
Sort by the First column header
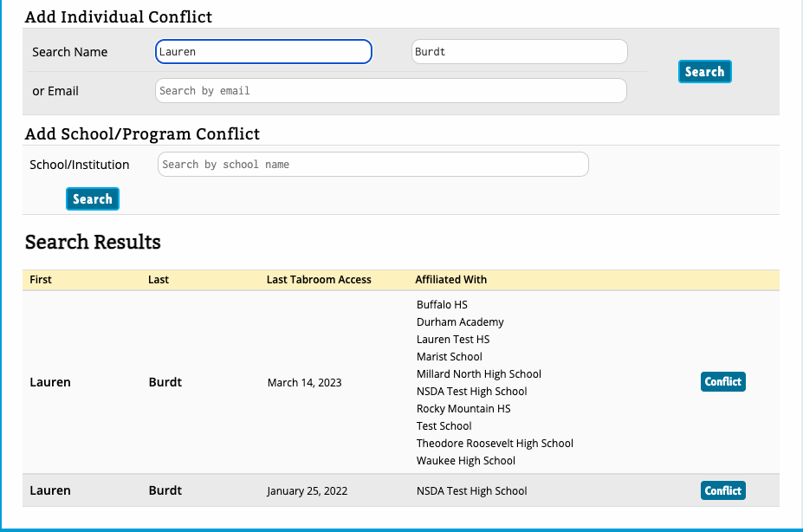click(41, 280)
